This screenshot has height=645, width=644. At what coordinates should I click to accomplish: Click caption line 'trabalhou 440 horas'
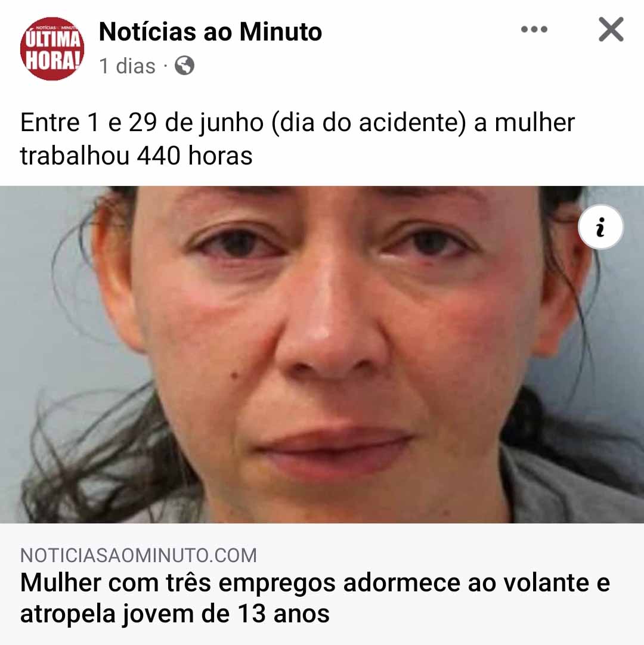pos(136,156)
